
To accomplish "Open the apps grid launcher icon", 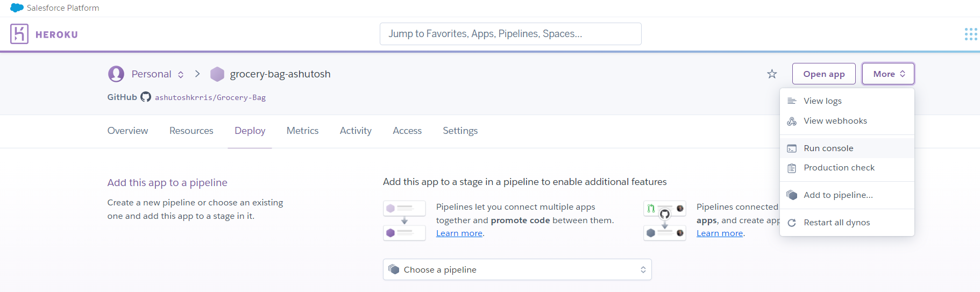I will (x=970, y=34).
